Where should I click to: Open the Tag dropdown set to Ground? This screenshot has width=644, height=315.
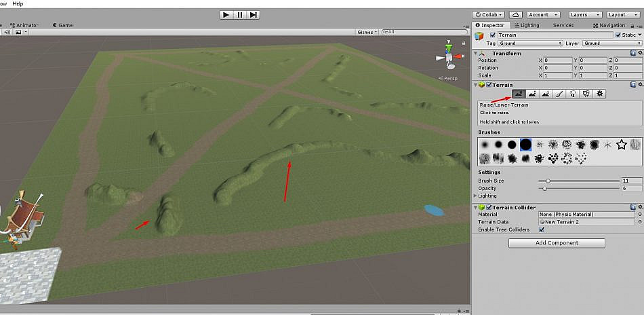pyautogui.click(x=530, y=43)
